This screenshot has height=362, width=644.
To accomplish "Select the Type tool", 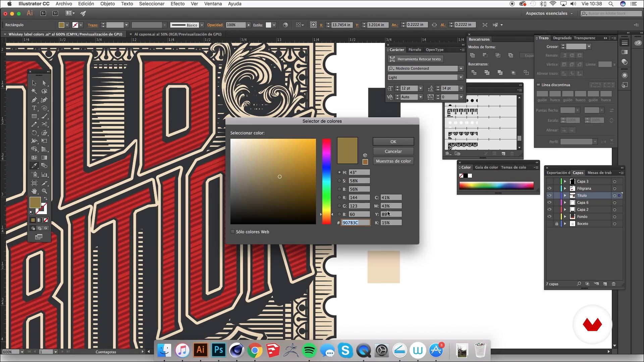I will tap(34, 108).
